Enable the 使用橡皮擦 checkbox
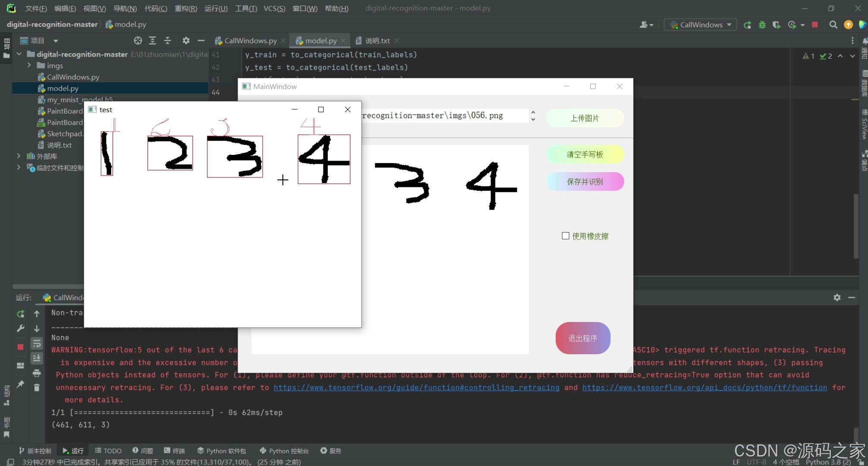 click(565, 236)
